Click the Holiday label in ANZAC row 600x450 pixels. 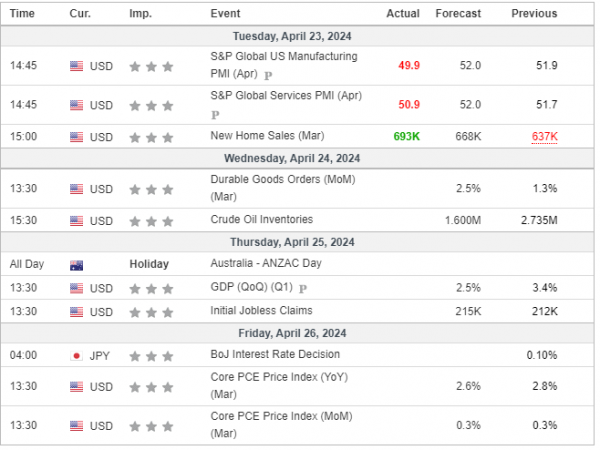149,264
